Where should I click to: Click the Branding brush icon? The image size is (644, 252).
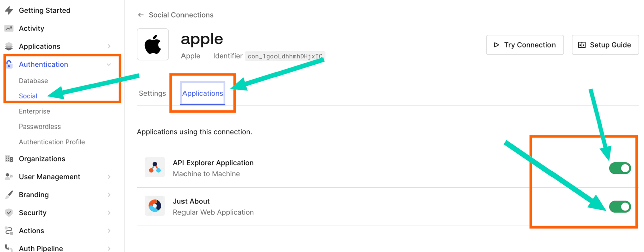[x=9, y=195]
